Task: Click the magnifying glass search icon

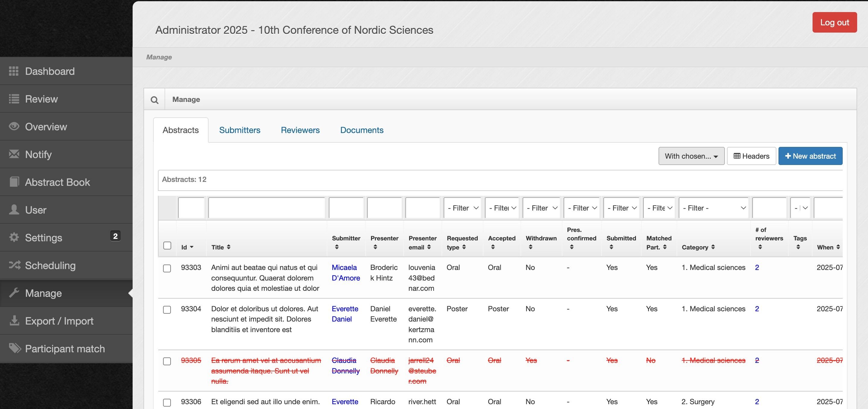Action: (x=154, y=100)
